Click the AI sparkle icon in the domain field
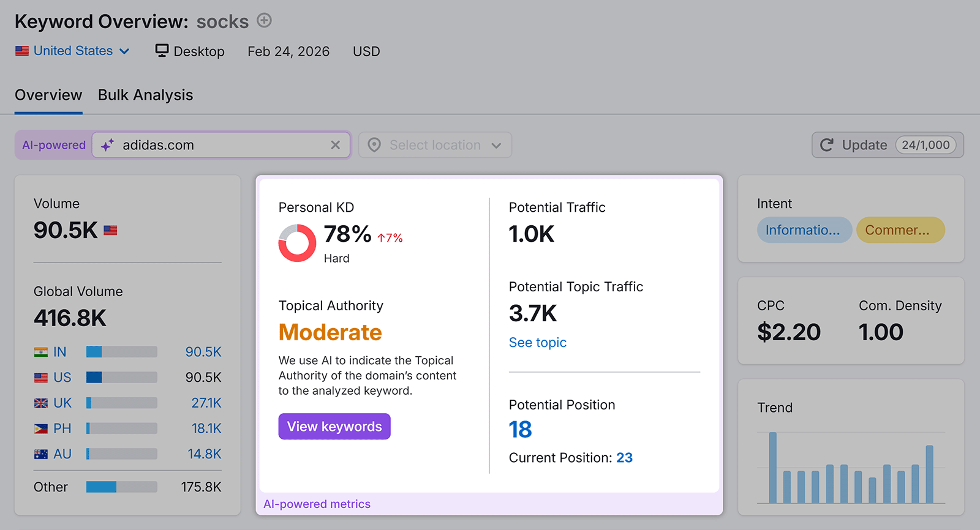The image size is (980, 530). [x=108, y=145]
